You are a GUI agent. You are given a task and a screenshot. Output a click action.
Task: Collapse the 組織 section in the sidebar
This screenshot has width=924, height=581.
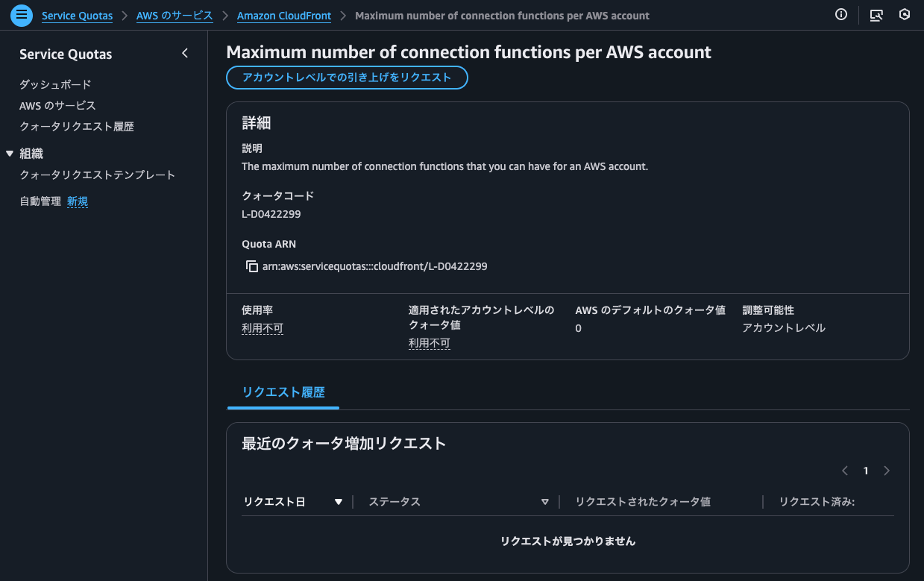click(x=9, y=153)
